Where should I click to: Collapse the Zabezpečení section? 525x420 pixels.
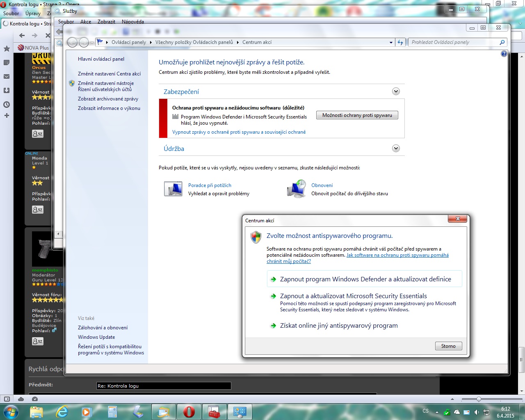pos(396,91)
